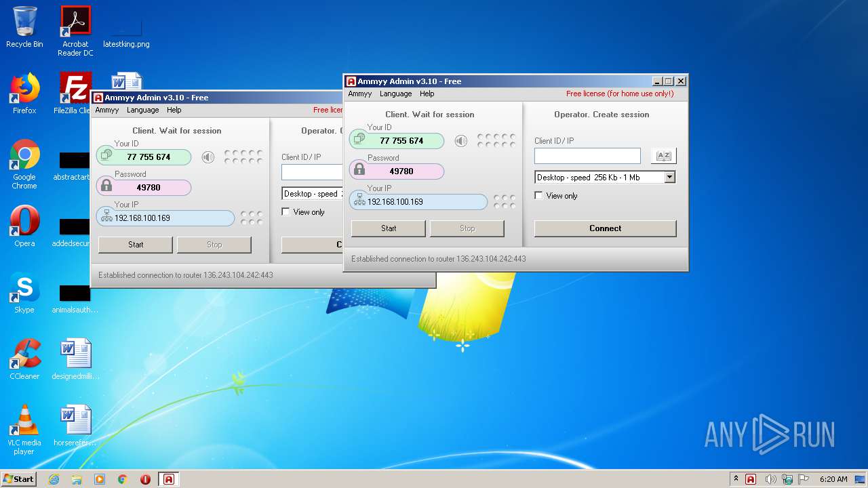Select animalsauth file on desktop
This screenshot has height=488, width=868.
[75, 298]
